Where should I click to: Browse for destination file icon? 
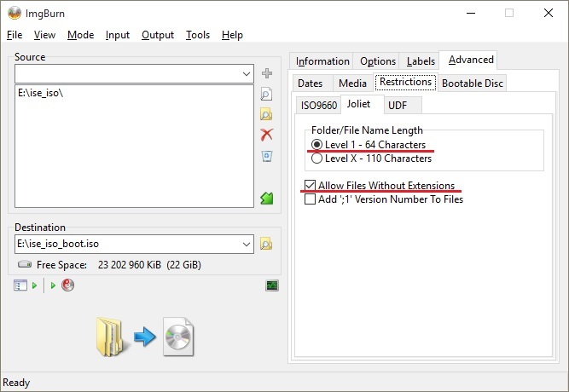click(x=266, y=244)
